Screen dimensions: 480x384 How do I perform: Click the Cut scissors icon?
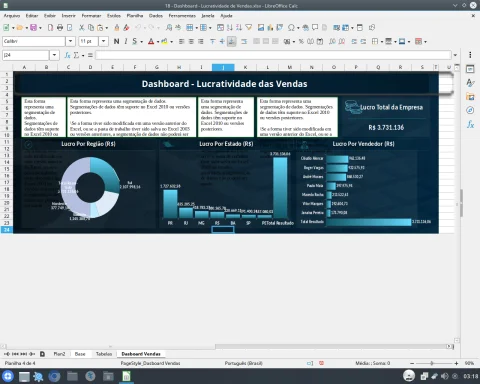coord(81,28)
